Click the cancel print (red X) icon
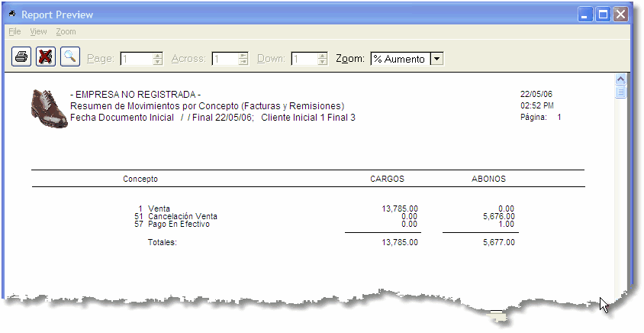This screenshot has width=644, height=333. pyautogui.click(x=46, y=57)
